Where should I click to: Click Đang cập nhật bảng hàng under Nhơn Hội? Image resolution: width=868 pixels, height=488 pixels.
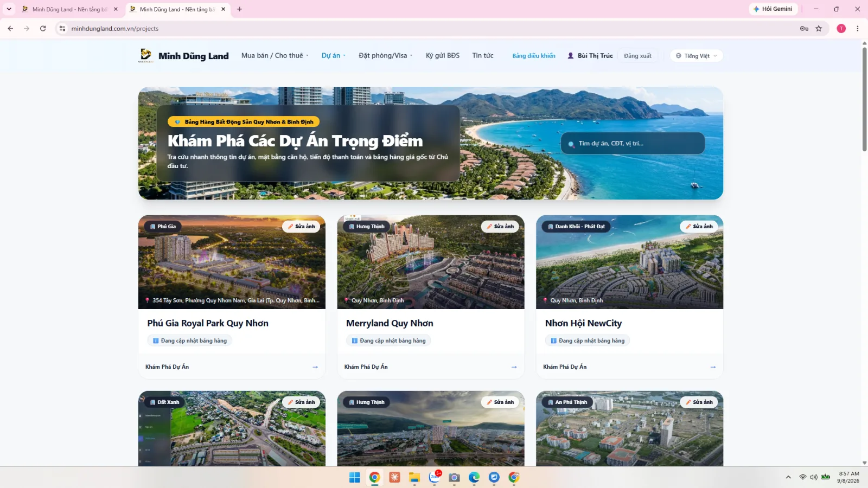tap(588, 341)
